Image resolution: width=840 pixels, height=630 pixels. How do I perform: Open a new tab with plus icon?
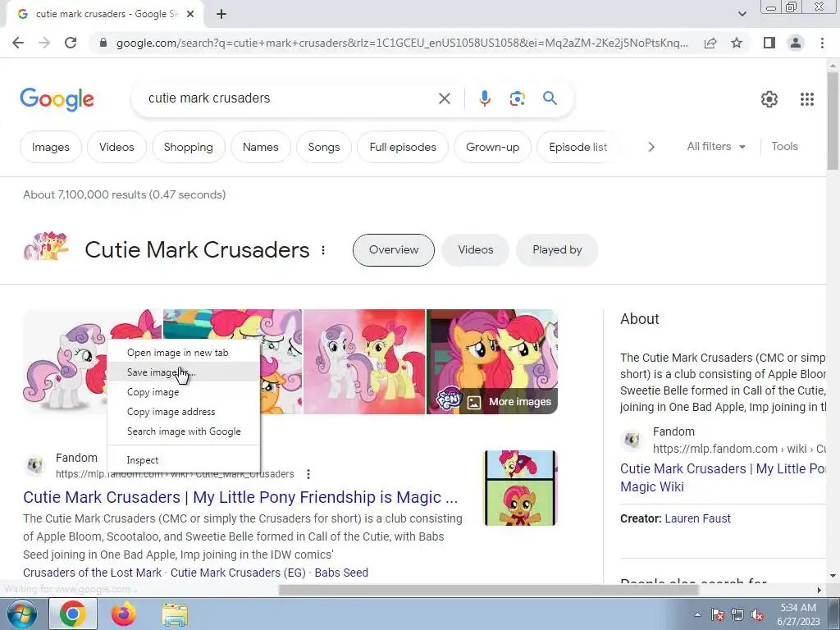(x=221, y=15)
